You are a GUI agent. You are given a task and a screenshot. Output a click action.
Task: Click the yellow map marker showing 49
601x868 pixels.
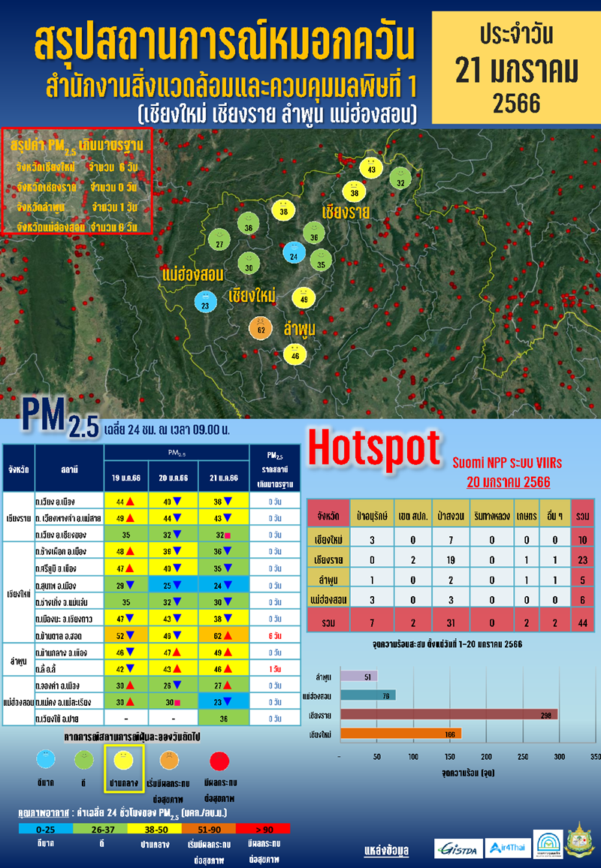304,297
